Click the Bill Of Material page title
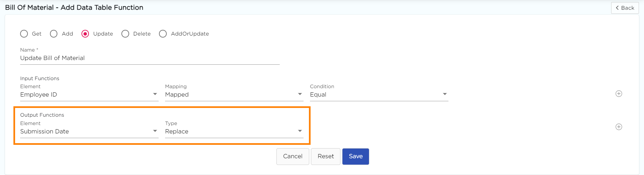The image size is (644, 175). coord(74,7)
